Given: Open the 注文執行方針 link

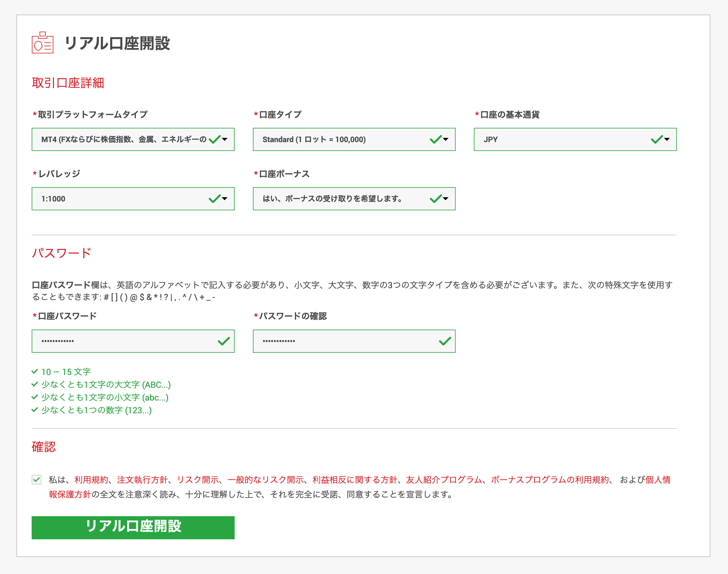Looking at the screenshot, I should [142, 480].
